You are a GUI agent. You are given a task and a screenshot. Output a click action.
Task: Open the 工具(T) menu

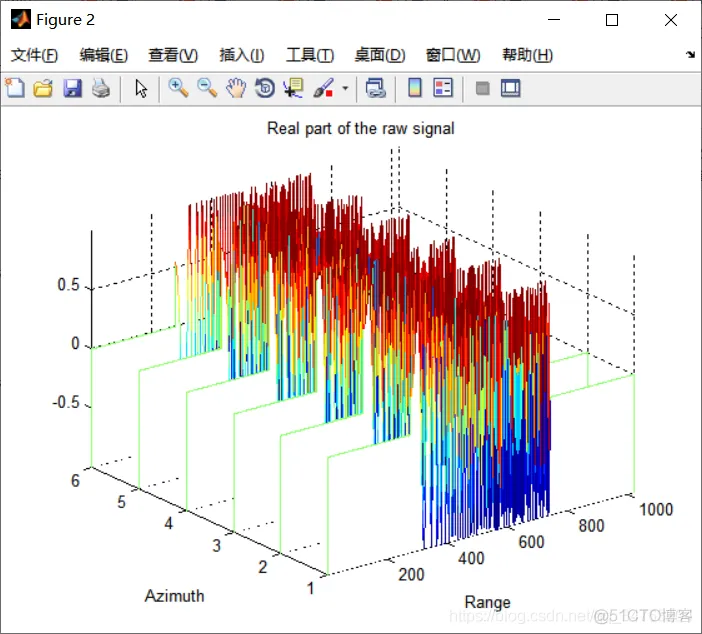pos(310,55)
